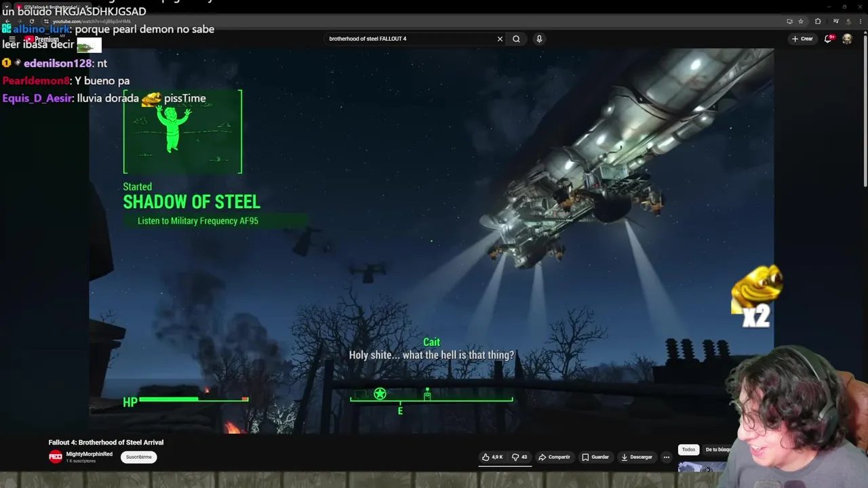Open the MightyMorphinRed channel name
The image size is (868, 488).
[89, 454]
